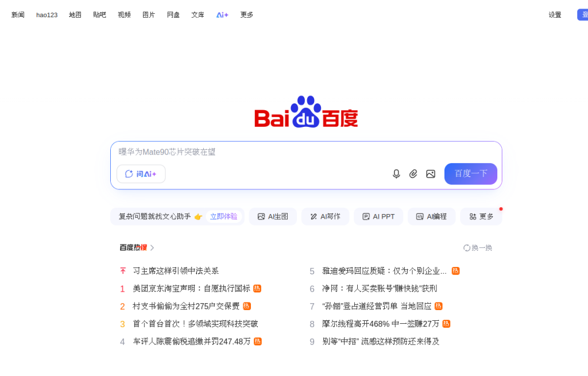Click the Baidu logo

click(306, 112)
